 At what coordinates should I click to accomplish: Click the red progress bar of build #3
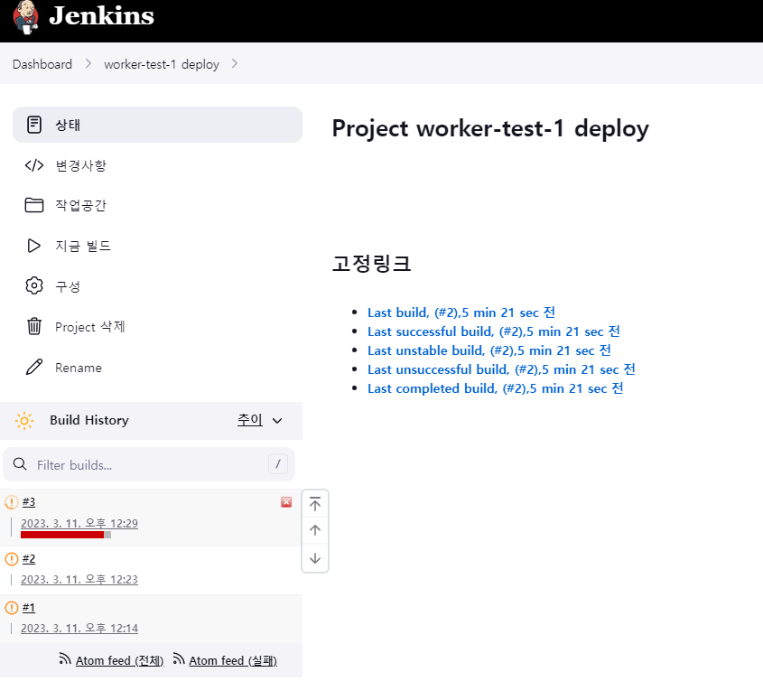(66, 535)
